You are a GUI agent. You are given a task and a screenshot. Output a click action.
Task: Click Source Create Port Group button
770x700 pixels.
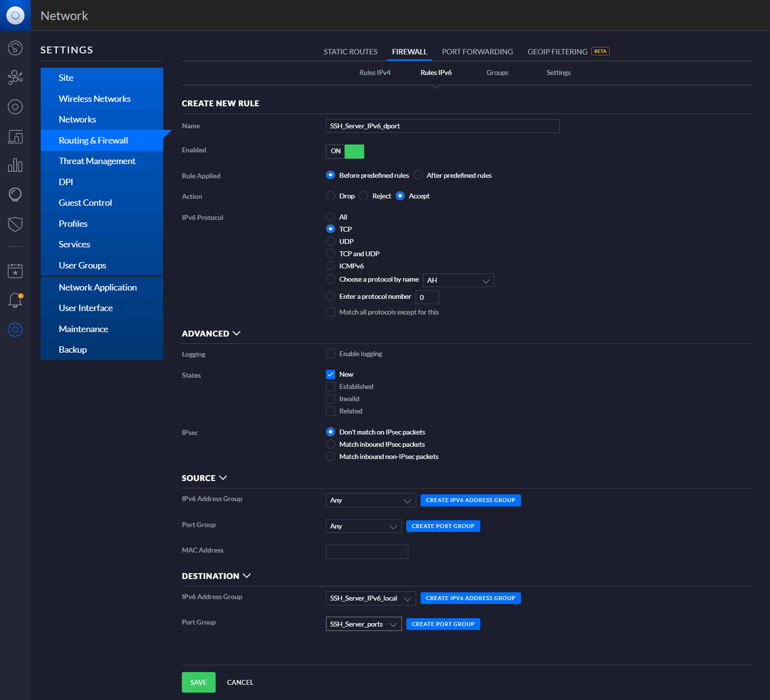(x=443, y=526)
